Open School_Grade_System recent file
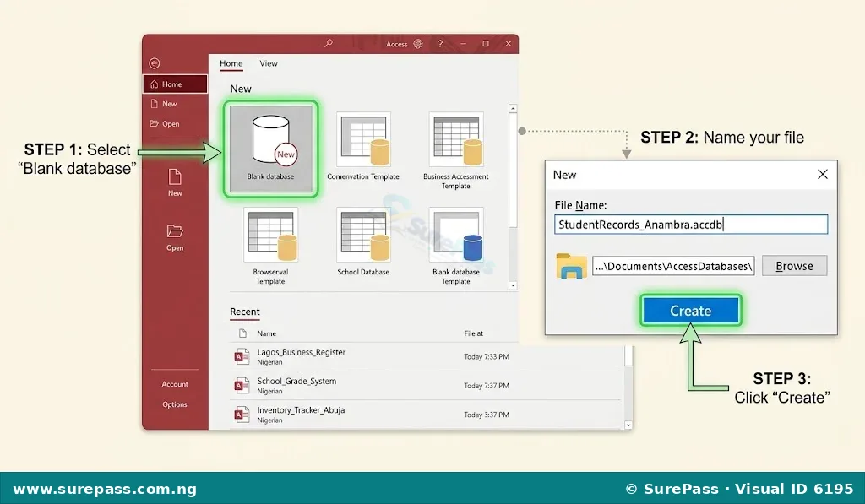Viewport: 865px width, 504px height. click(x=425, y=386)
